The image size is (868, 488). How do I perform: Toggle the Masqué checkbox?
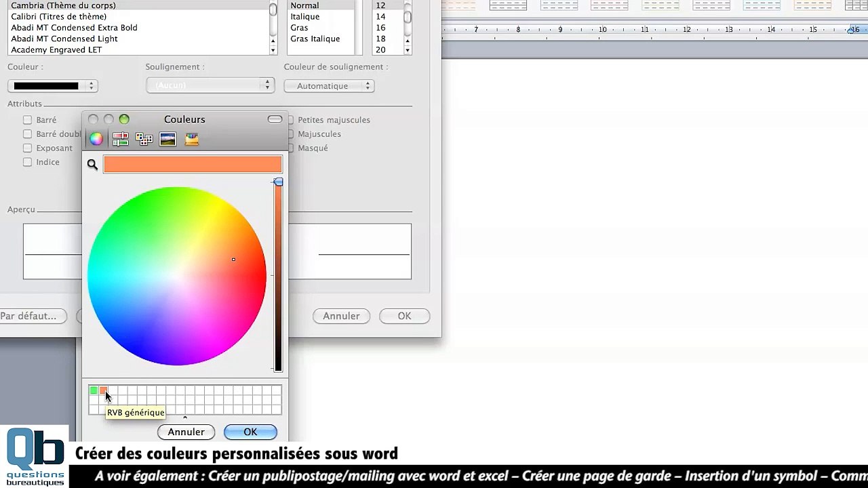[x=291, y=148]
